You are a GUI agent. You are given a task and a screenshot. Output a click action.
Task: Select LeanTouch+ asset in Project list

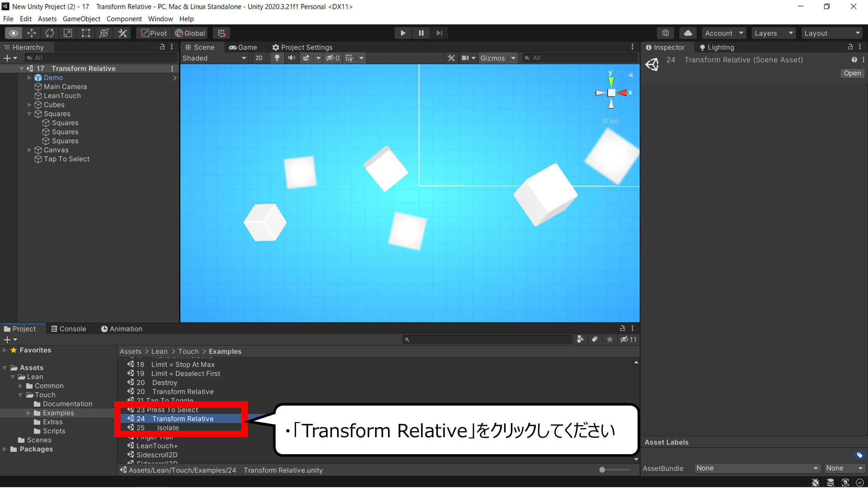tap(157, 446)
